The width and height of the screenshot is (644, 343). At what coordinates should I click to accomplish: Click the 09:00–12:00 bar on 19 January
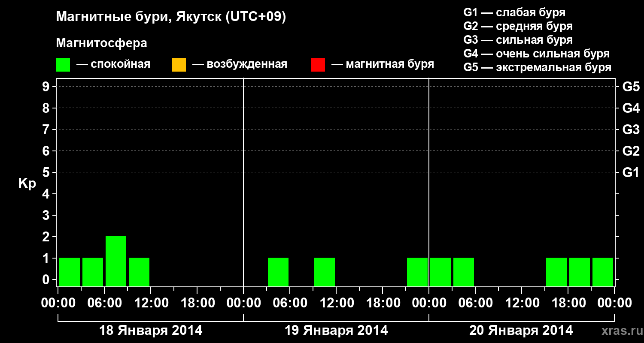[325, 272]
